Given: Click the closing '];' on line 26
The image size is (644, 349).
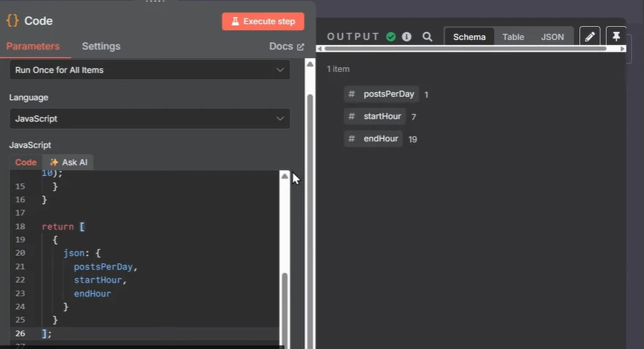Looking at the screenshot, I should click(47, 334).
